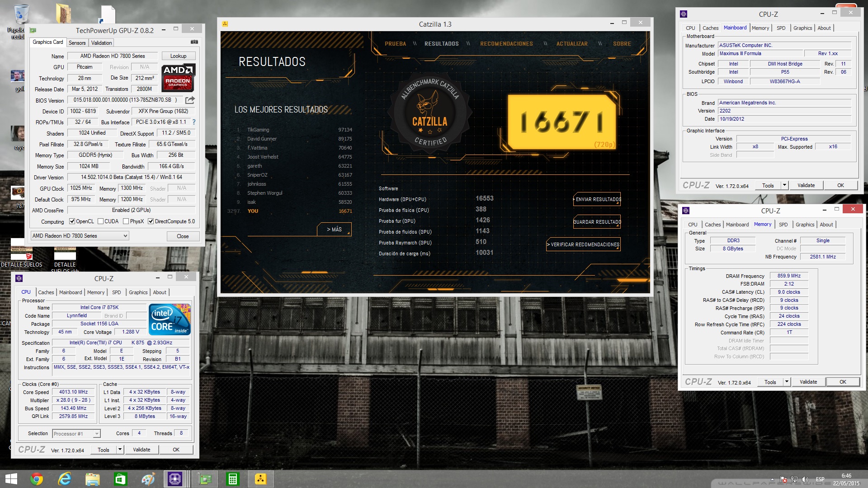Switch to the Sensors tab in GPU-Z
Image resolution: width=868 pixels, height=488 pixels.
[77, 43]
